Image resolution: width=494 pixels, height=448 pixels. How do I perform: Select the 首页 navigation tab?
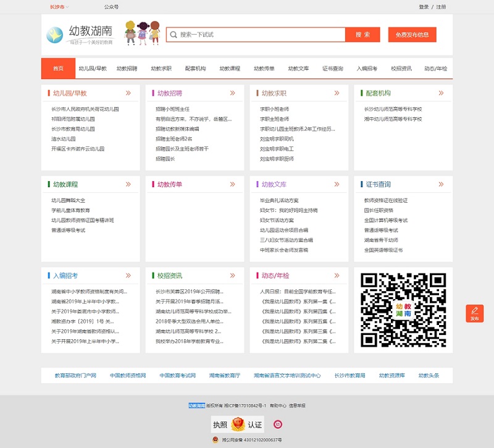(x=58, y=69)
